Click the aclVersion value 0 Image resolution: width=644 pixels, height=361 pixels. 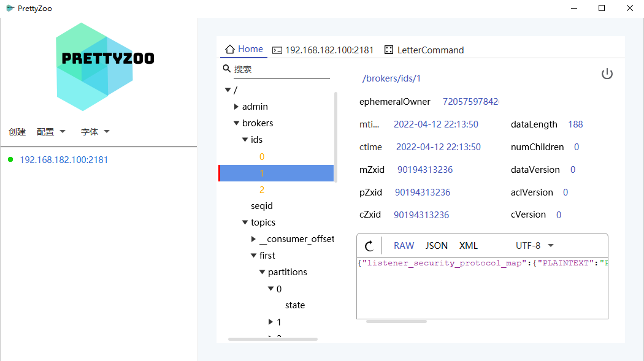tap(565, 192)
